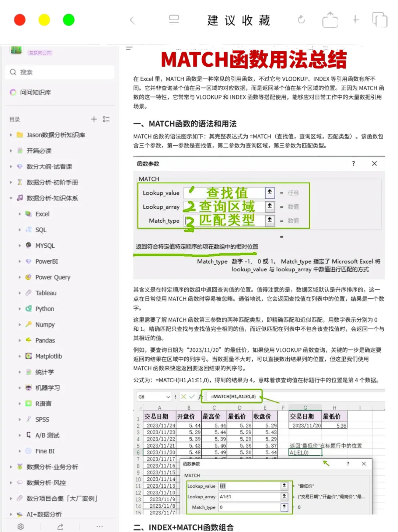Open the reader view icon
The width and height of the screenshot is (398, 532).
click(174, 19)
